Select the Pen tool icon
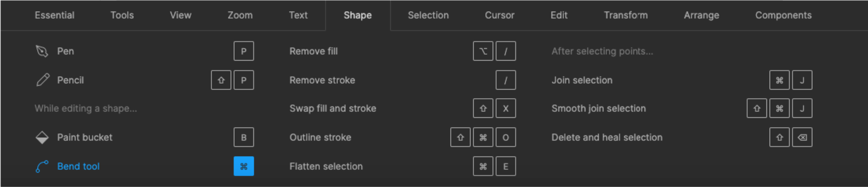The image size is (868, 187). point(42,51)
